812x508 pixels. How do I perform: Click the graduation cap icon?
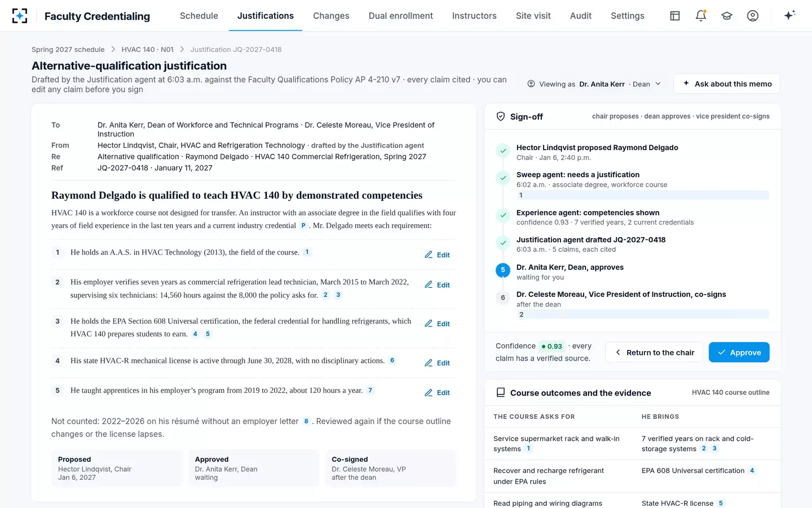727,16
